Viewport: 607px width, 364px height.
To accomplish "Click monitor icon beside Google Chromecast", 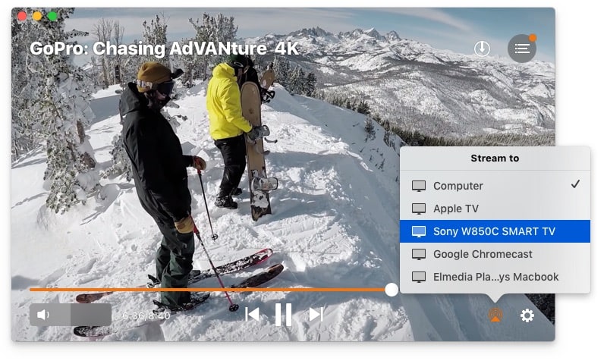I will point(419,254).
